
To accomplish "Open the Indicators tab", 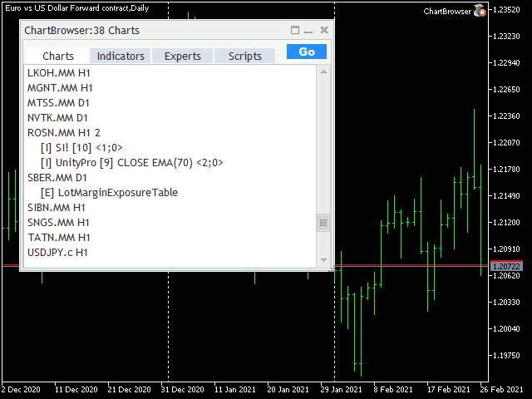I will tap(121, 56).
